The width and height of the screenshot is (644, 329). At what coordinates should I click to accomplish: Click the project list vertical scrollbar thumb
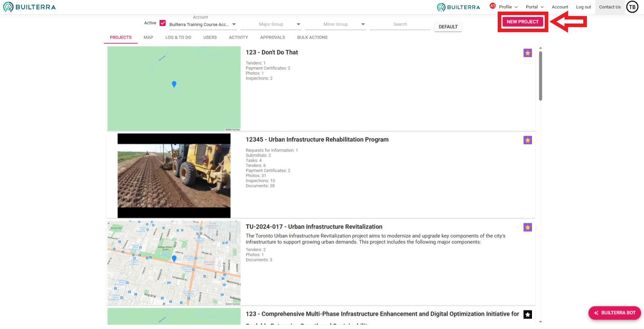coord(541,76)
